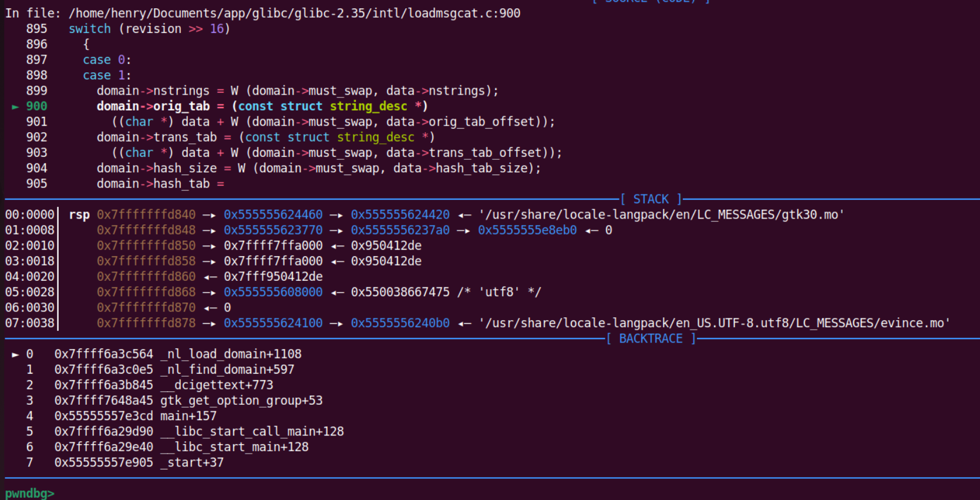The height and width of the screenshot is (500, 980).
Task: Select the __dcigettext+773 backtrace frame
Action: tap(217, 385)
